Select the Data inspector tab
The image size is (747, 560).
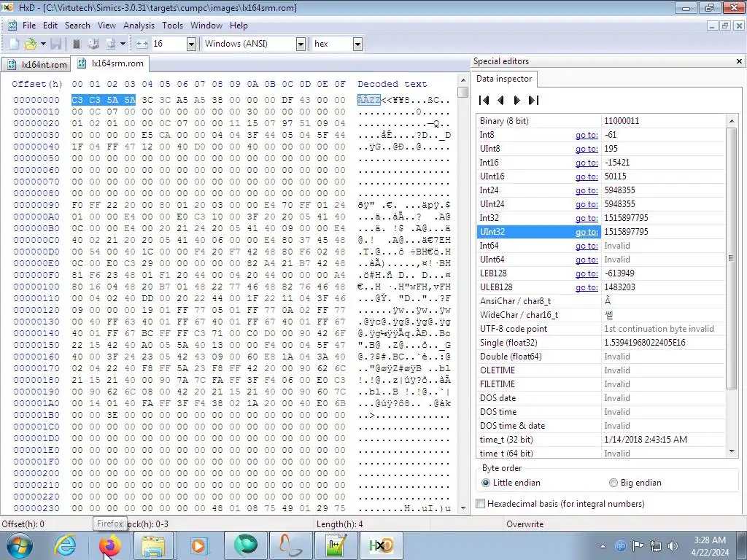[504, 79]
